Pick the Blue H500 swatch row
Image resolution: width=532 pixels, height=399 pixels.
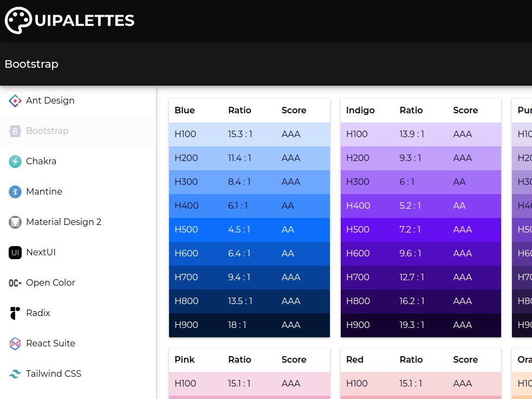tap(249, 229)
